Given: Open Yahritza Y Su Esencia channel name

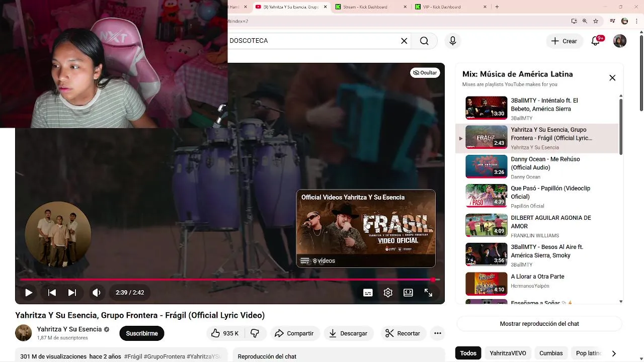Looking at the screenshot, I should tap(69, 329).
